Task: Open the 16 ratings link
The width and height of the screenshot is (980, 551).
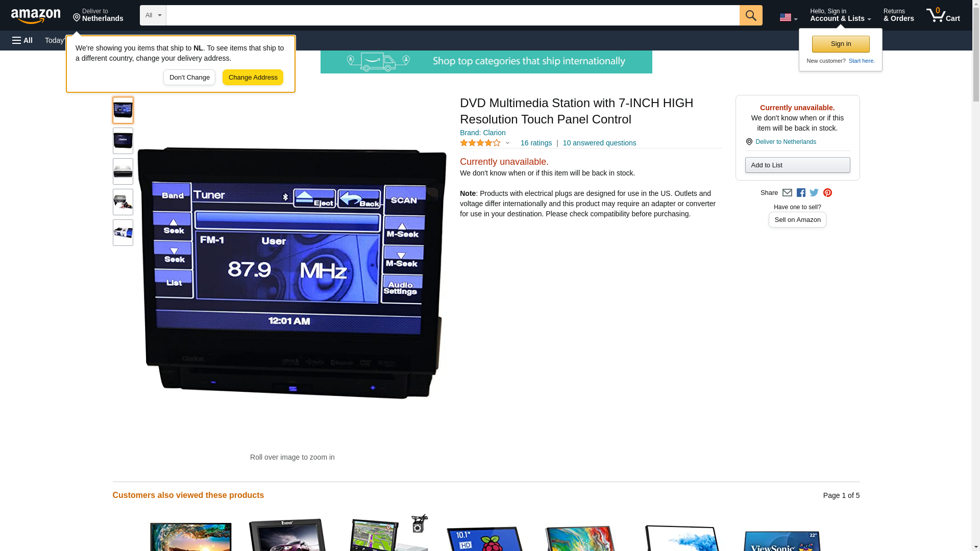Action: point(536,143)
